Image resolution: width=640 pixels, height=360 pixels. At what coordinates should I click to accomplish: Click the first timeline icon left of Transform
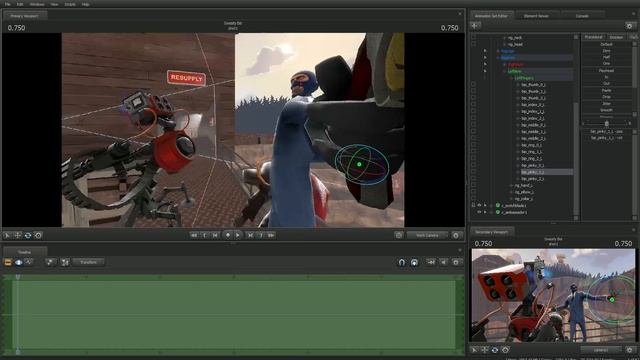click(50, 262)
